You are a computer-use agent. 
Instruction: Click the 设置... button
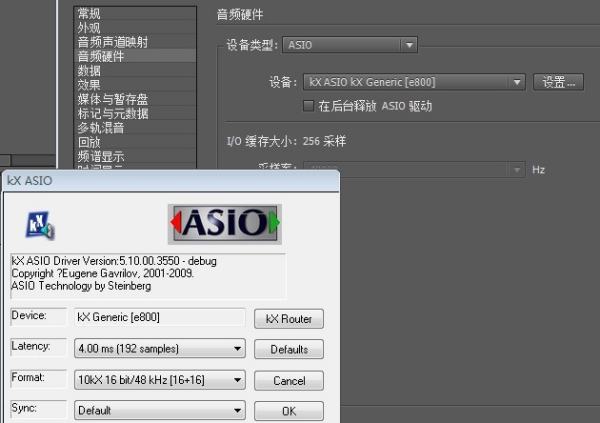(x=558, y=82)
